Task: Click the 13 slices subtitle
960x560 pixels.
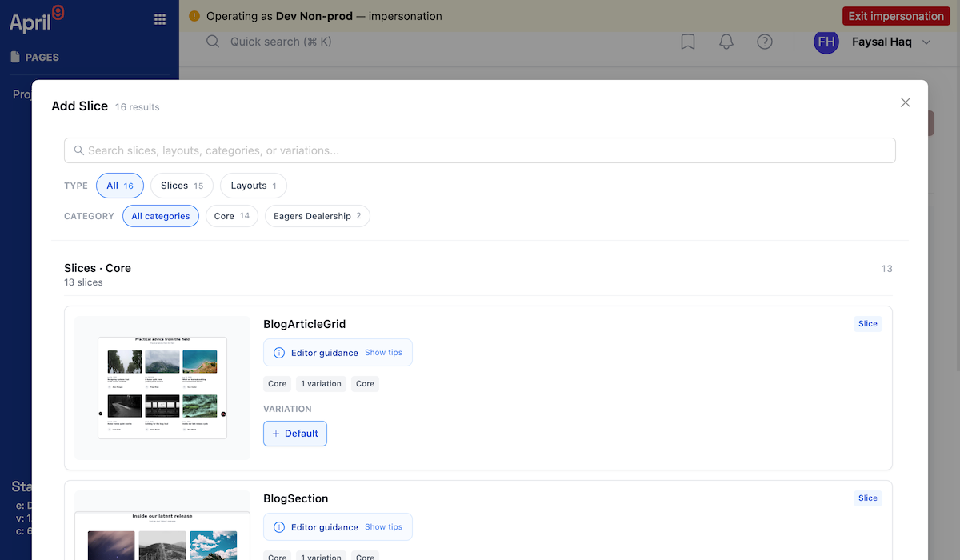Action: (x=83, y=282)
